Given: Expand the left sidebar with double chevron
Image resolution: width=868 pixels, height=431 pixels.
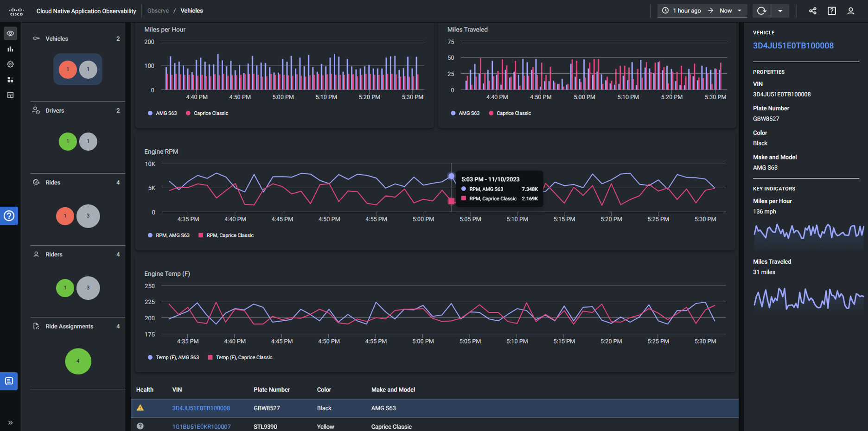Looking at the screenshot, I should point(10,423).
